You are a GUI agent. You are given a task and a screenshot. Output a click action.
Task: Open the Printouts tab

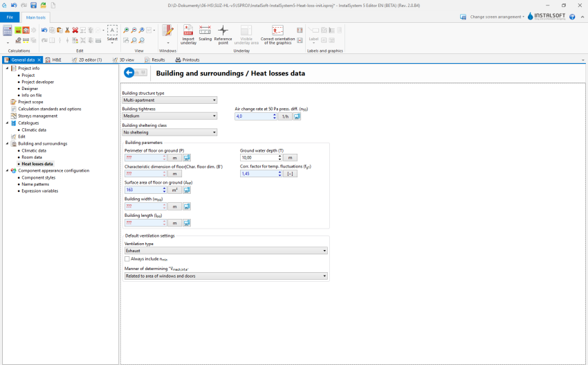point(187,60)
